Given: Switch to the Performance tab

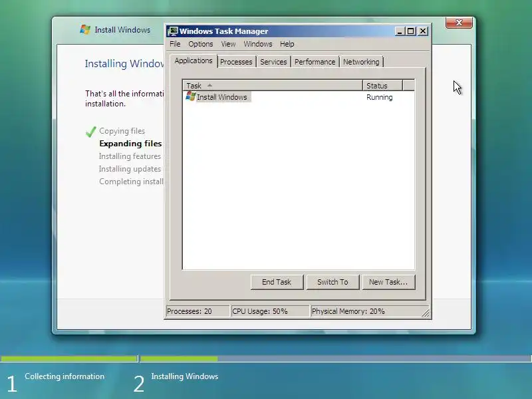Looking at the screenshot, I should coord(315,62).
